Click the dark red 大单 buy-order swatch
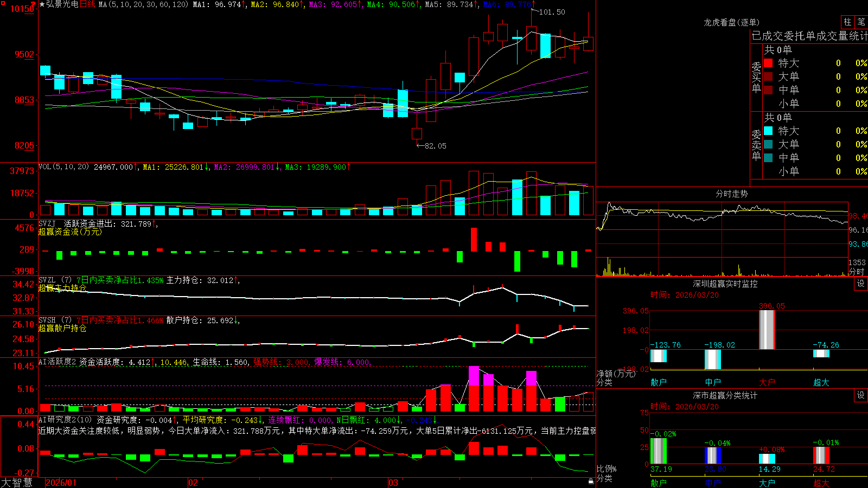The image size is (868, 488). tap(768, 76)
